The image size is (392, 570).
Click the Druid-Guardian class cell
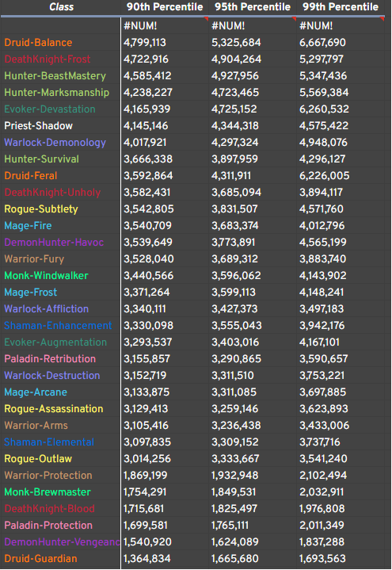(x=60, y=558)
